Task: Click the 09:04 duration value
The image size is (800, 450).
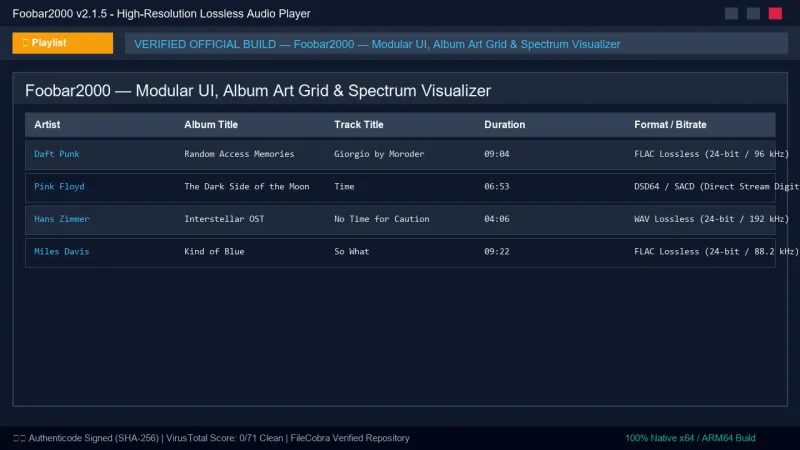Action: pyautogui.click(x=496, y=154)
